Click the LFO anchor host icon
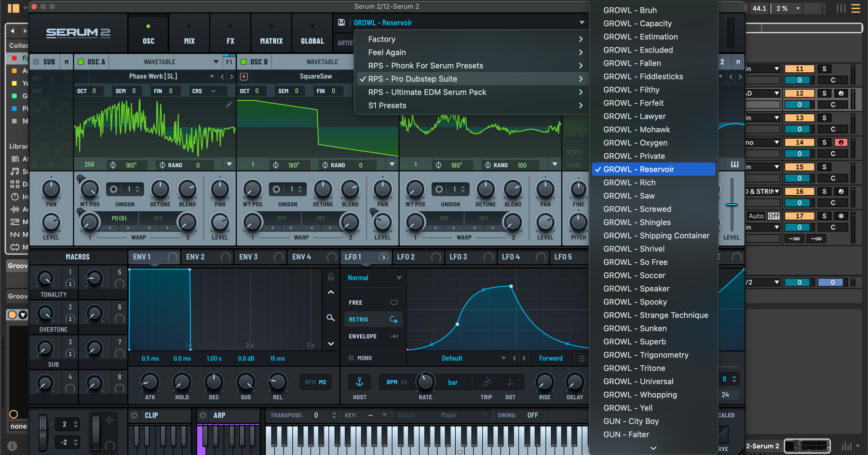Image resolution: width=868 pixels, height=455 pixels. [360, 382]
